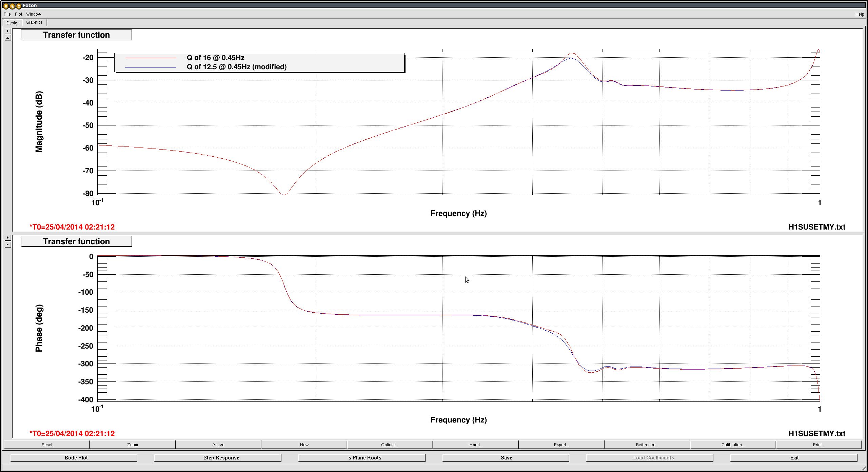Click the Load Coefficients button
Image resolution: width=868 pixels, height=472 pixels.
click(650, 458)
